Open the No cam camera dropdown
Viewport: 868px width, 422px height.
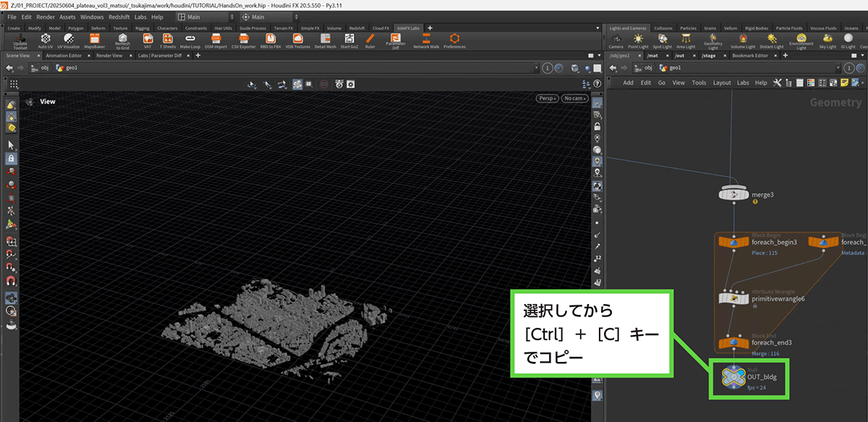(x=575, y=98)
